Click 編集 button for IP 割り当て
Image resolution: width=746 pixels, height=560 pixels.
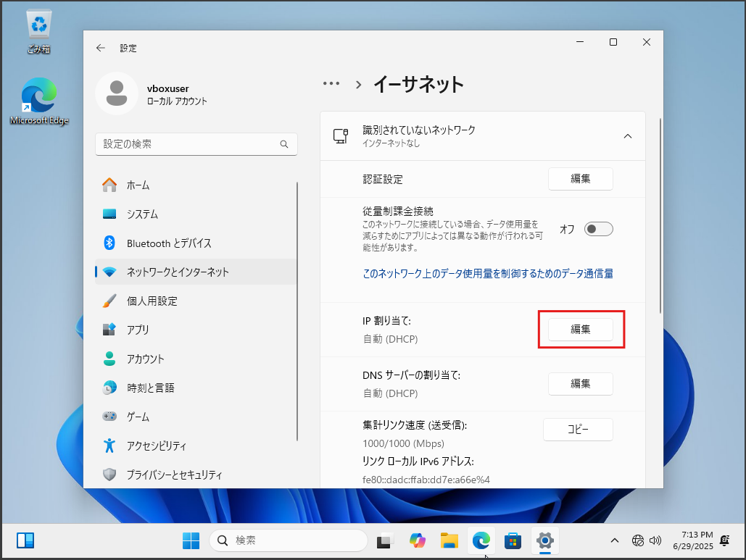pyautogui.click(x=581, y=330)
